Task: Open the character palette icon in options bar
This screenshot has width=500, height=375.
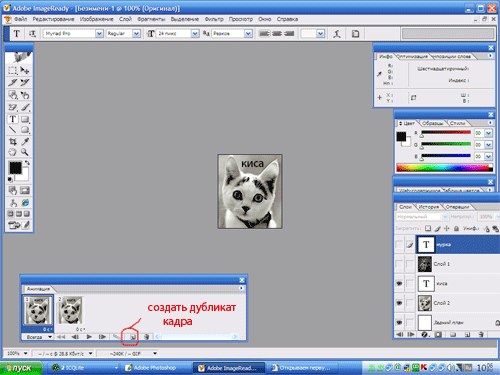Action: coord(355,34)
